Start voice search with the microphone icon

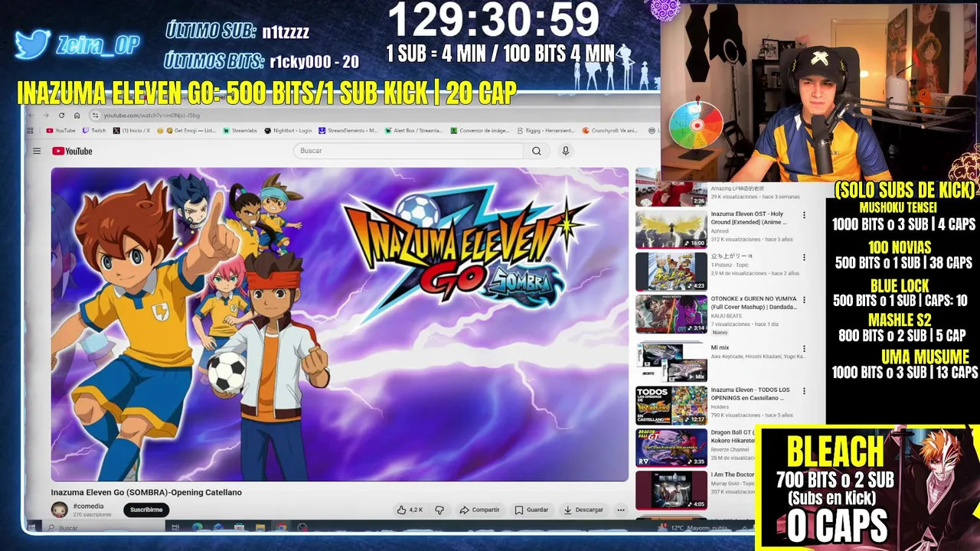(x=566, y=151)
